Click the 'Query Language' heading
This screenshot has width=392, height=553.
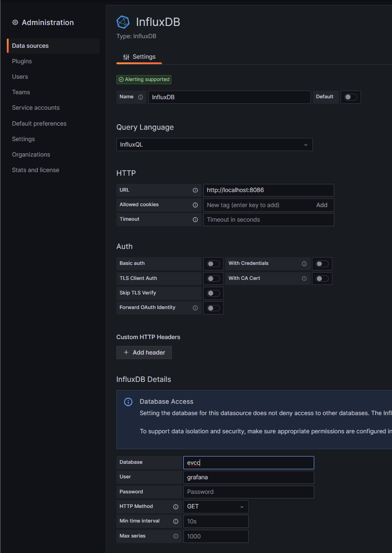145,127
